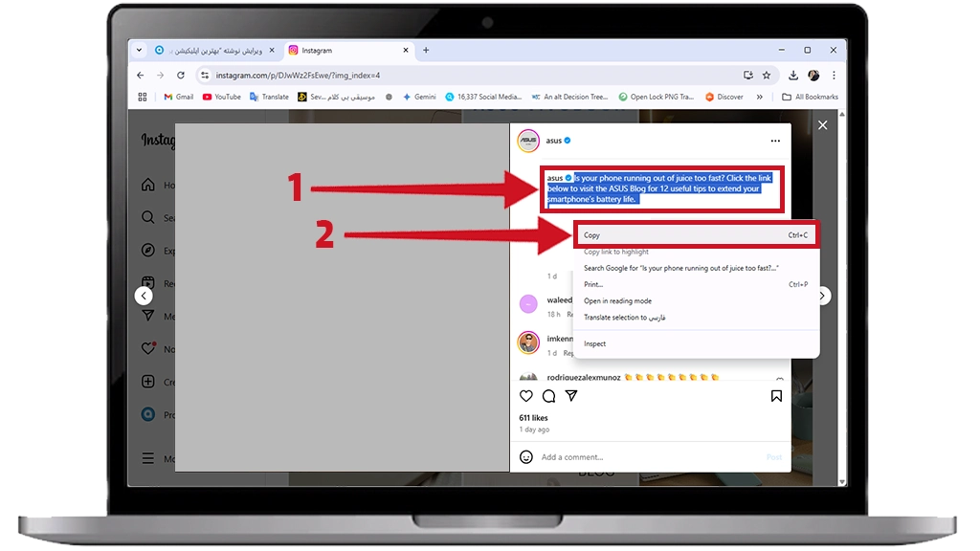Open post options three-dot menu
Image resolution: width=980 pixels, height=551 pixels.
click(x=775, y=142)
